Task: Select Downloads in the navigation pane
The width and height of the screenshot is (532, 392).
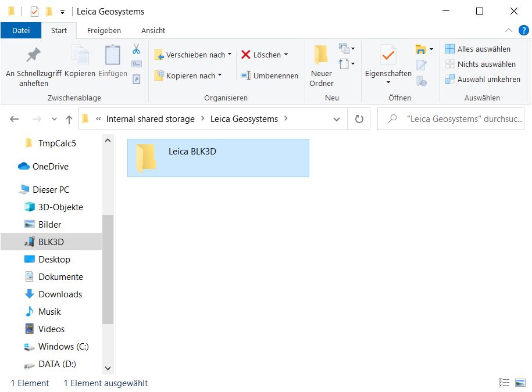Action: pyautogui.click(x=60, y=294)
